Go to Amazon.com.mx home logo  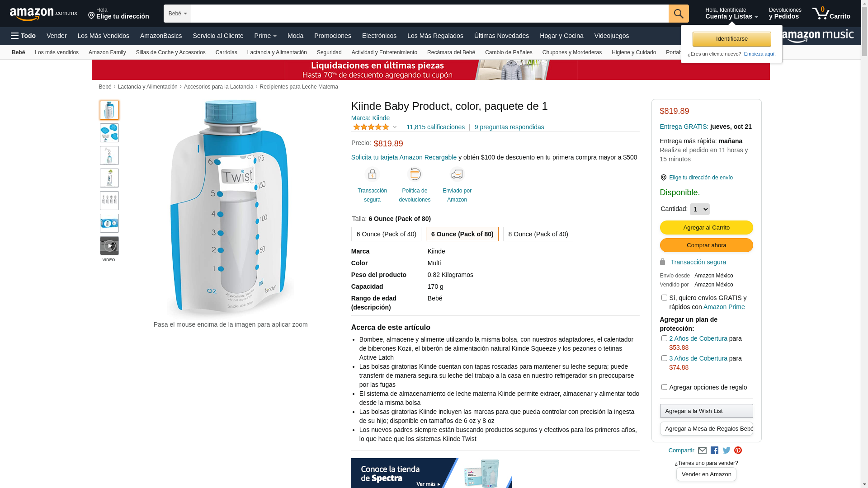[43, 14]
